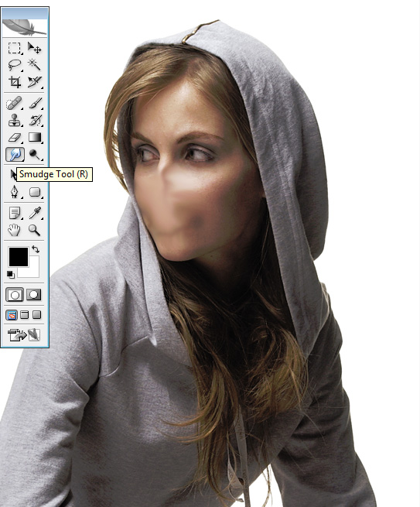This screenshot has width=420, height=507.
Task: Swap foreground and background colors
Action: tap(36, 249)
